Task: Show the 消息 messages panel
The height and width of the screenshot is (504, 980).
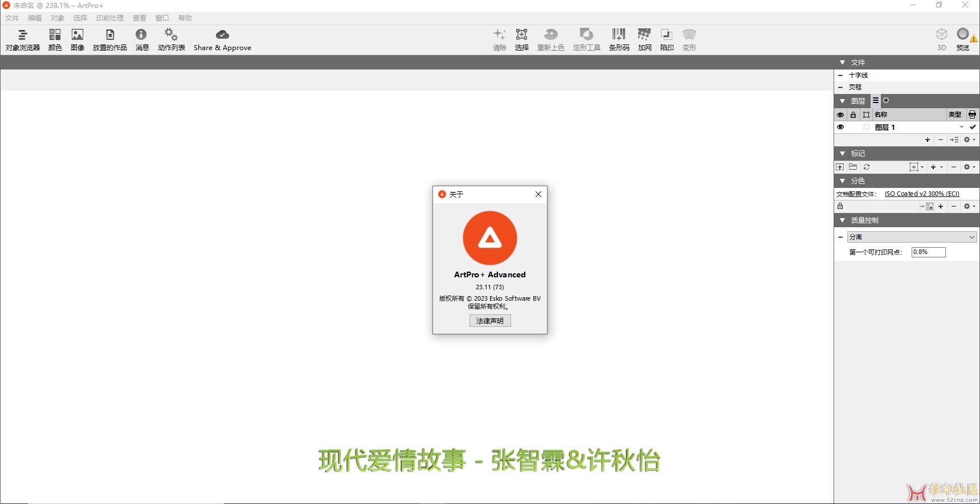Action: tap(142, 40)
